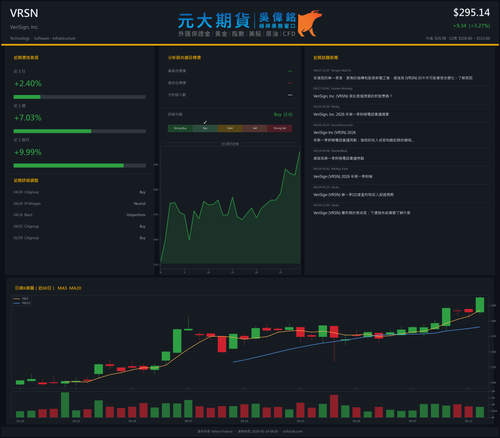Click the +7.03% one-week performance value
Image resolution: width=500 pixels, height=438 pixels.
coord(28,118)
